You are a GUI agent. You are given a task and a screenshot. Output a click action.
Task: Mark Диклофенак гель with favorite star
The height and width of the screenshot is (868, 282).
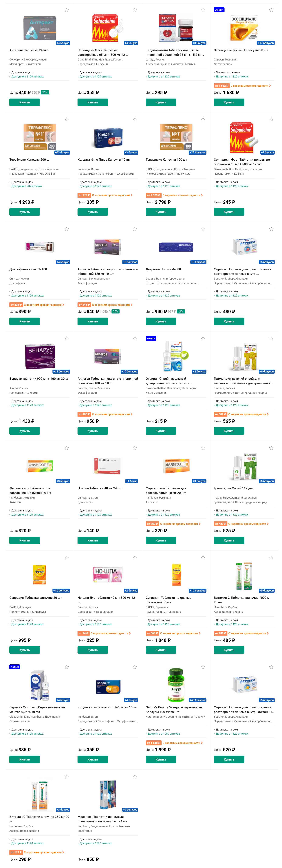pyautogui.click(x=67, y=229)
